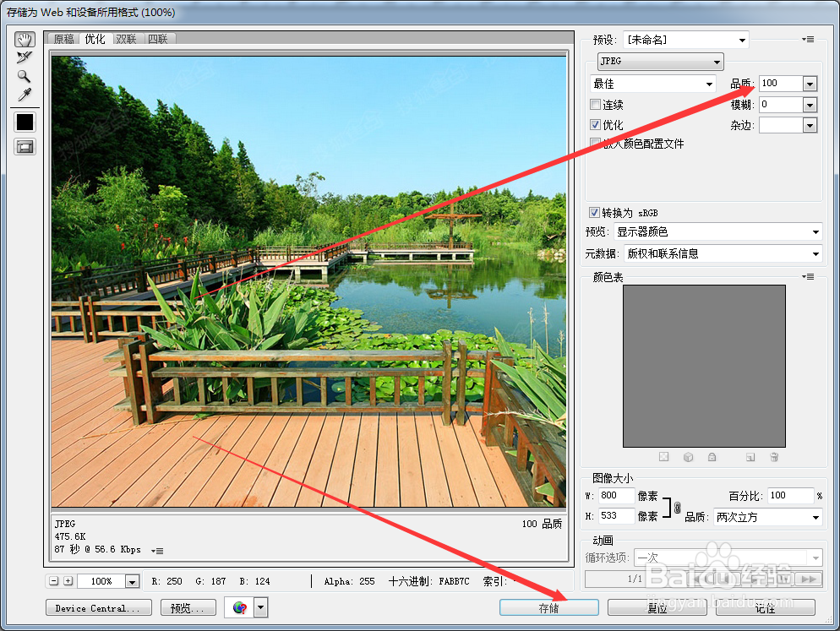
Task: Click the web-safe cube icon in color table
Action: pyautogui.click(x=689, y=457)
